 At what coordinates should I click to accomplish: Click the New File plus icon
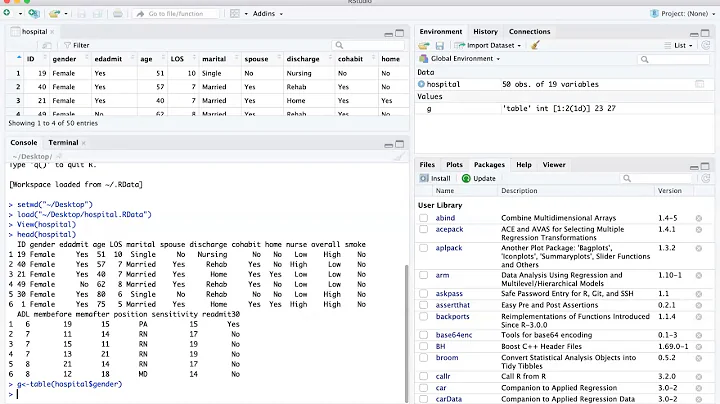point(7,13)
